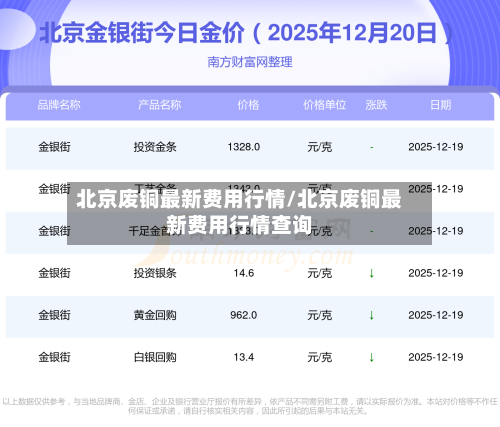Click the price value "14.6"

(x=244, y=273)
